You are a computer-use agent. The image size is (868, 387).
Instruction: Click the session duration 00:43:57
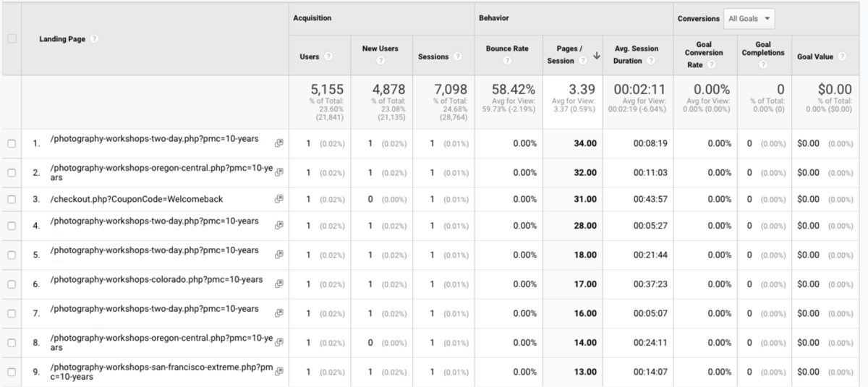[x=650, y=199]
